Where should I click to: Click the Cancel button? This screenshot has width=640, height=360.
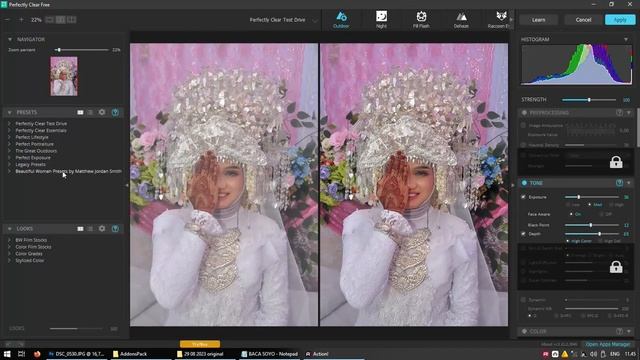[583, 20]
